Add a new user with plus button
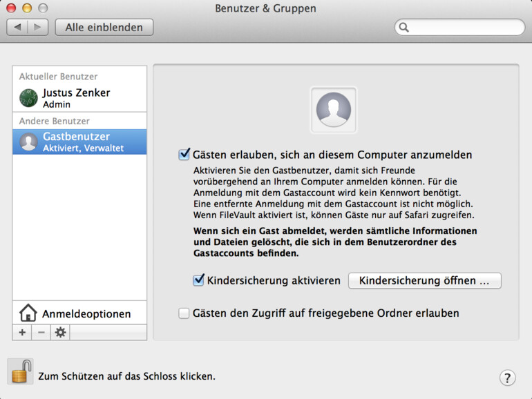 (x=22, y=332)
